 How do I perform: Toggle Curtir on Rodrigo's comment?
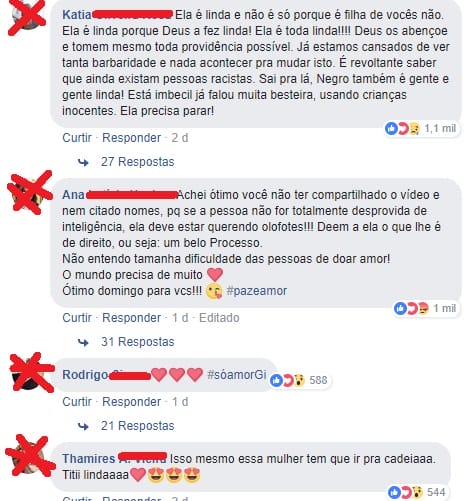(77, 402)
